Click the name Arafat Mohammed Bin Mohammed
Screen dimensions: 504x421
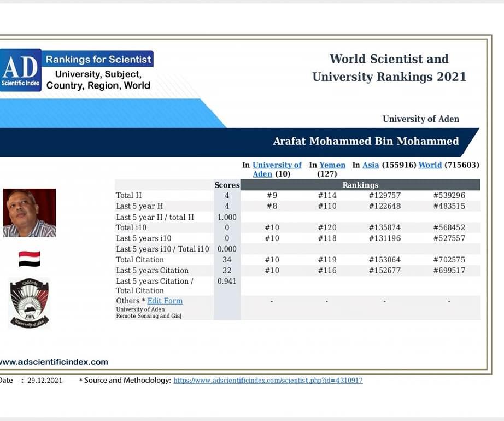coord(366,141)
